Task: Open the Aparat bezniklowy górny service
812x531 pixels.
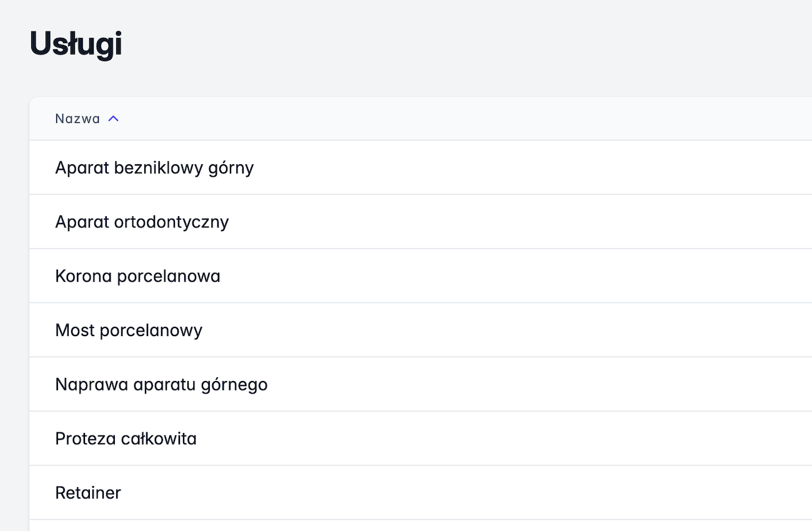Action: click(x=154, y=168)
